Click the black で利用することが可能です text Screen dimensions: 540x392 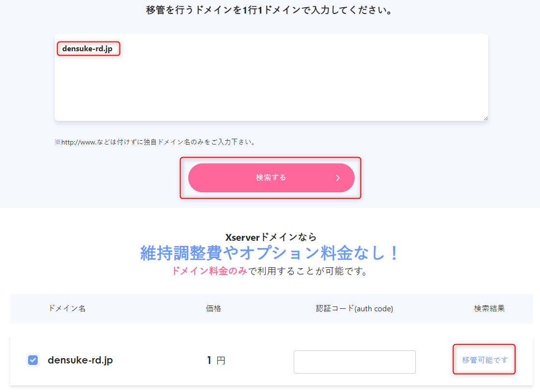[308, 271]
